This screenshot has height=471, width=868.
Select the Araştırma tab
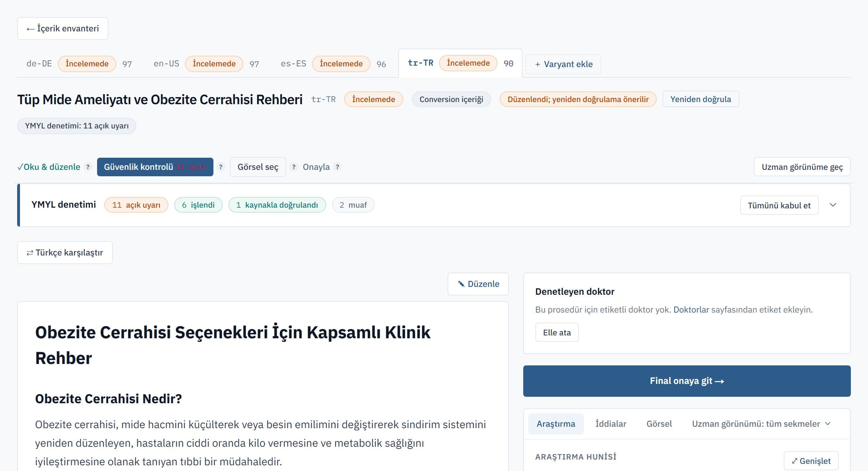[x=556, y=424]
